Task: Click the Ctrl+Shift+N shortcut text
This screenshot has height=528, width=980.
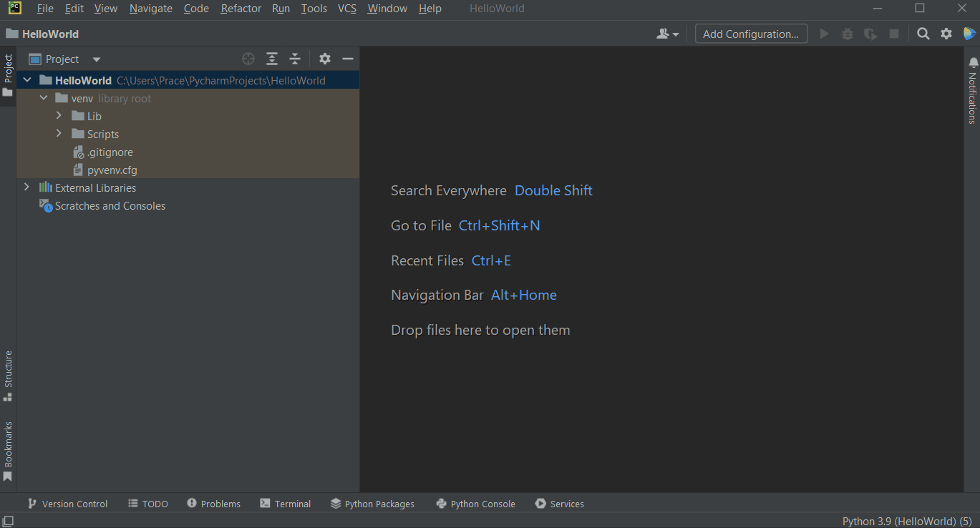Action: (499, 225)
